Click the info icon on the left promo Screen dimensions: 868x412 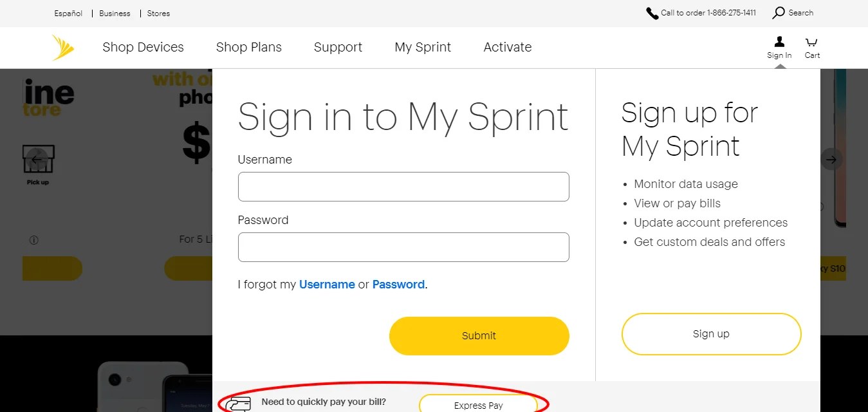[33, 239]
